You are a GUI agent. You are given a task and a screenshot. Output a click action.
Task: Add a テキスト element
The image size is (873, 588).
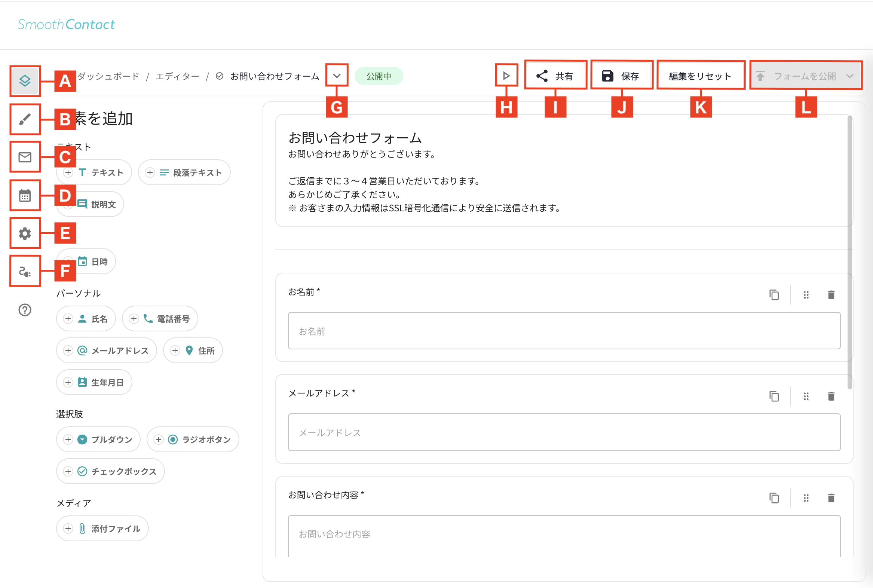click(94, 172)
